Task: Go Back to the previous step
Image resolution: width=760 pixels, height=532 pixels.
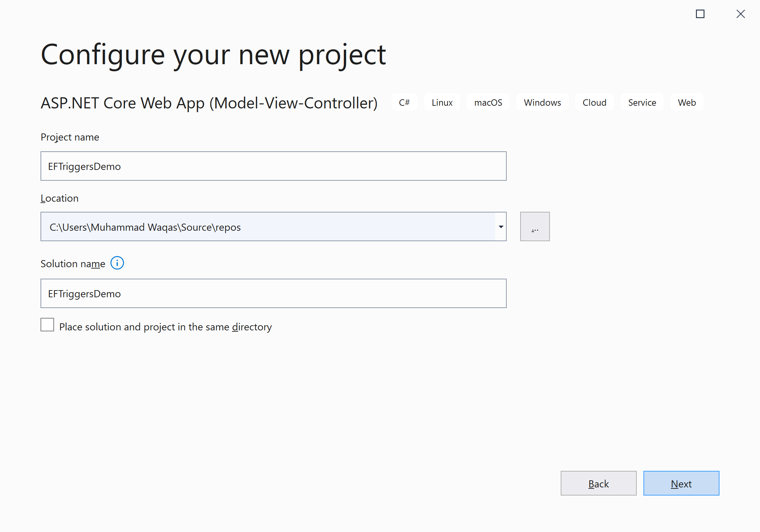Action: 598,483
